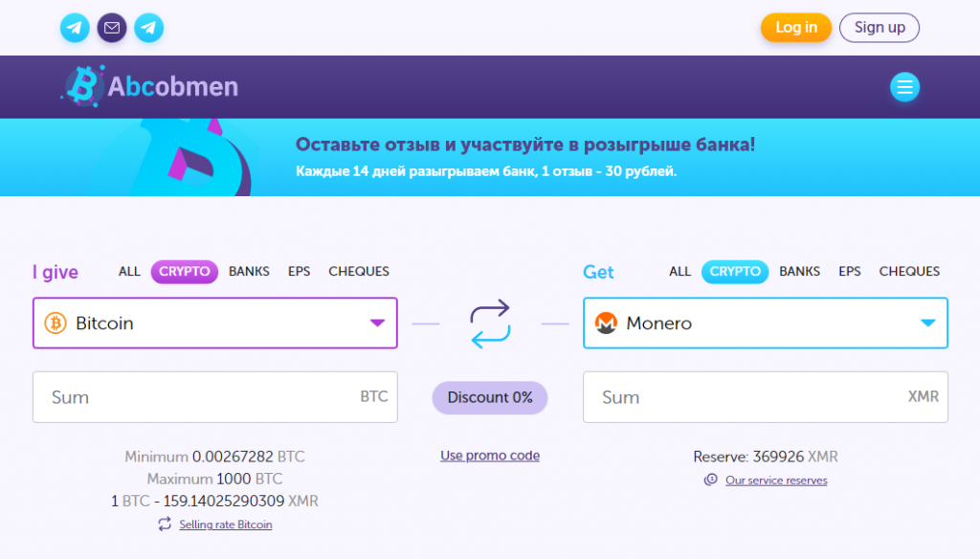Image resolution: width=980 pixels, height=559 pixels.
Task: Open the Monero currency dropdown
Action: point(926,323)
